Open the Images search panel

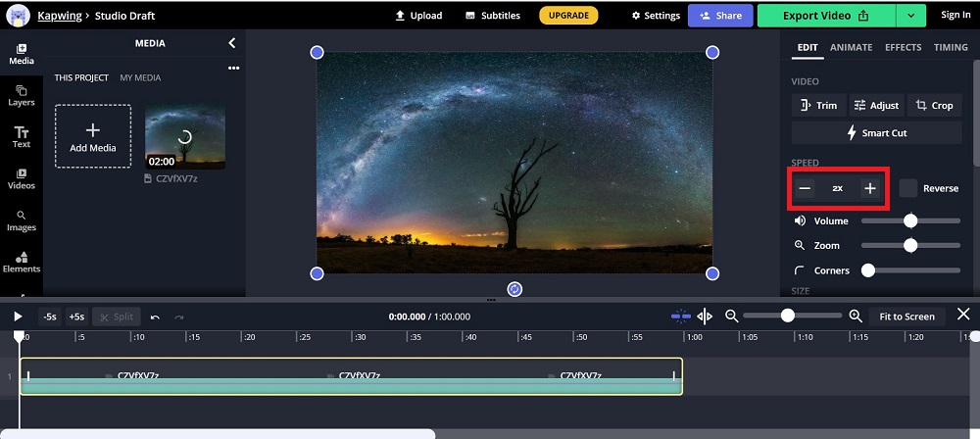tap(21, 220)
